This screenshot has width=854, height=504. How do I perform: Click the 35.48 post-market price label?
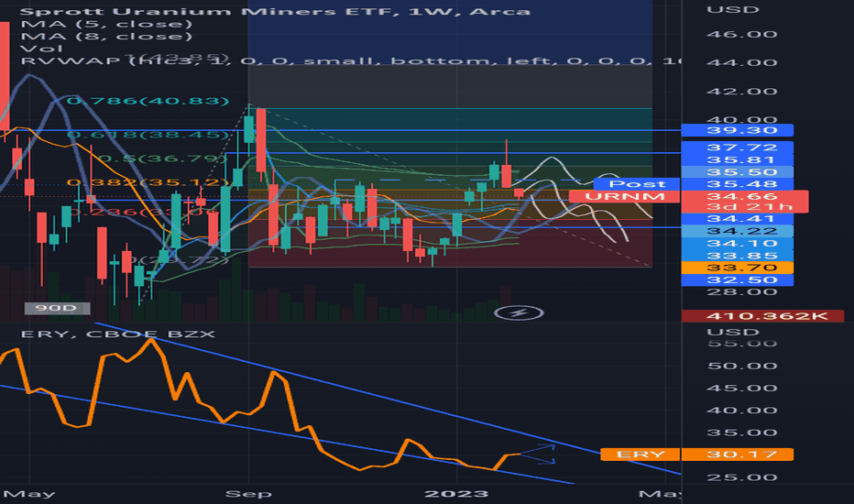point(737,184)
